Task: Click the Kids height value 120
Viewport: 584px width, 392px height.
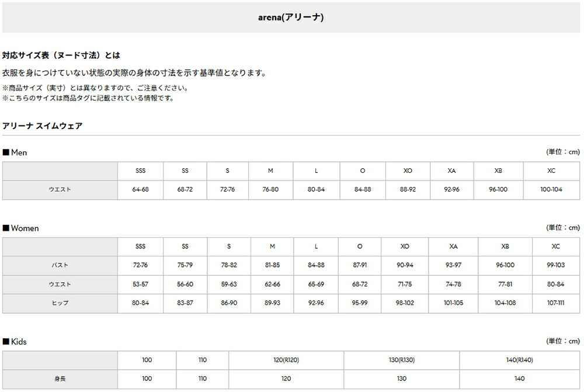Action: pos(286,379)
